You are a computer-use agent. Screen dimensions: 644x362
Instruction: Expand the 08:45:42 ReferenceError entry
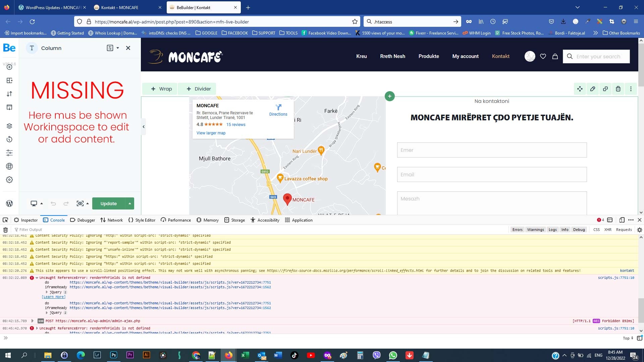(x=37, y=328)
